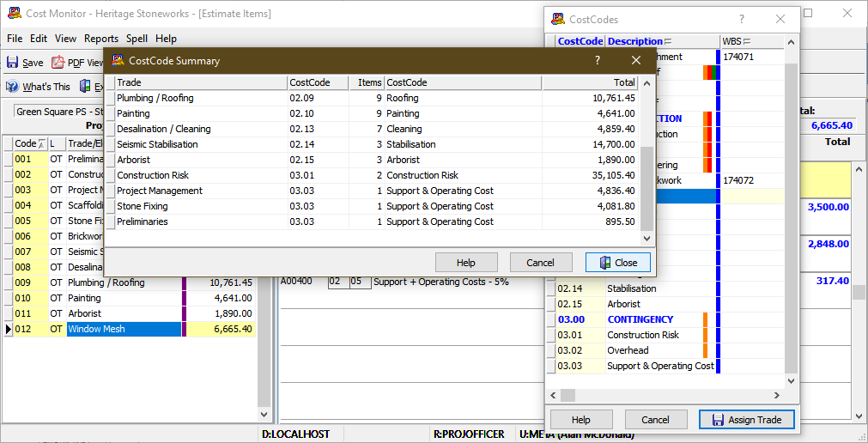Screen dimensions: 868x443
Task: Open the Help menu
Action: pos(166,39)
